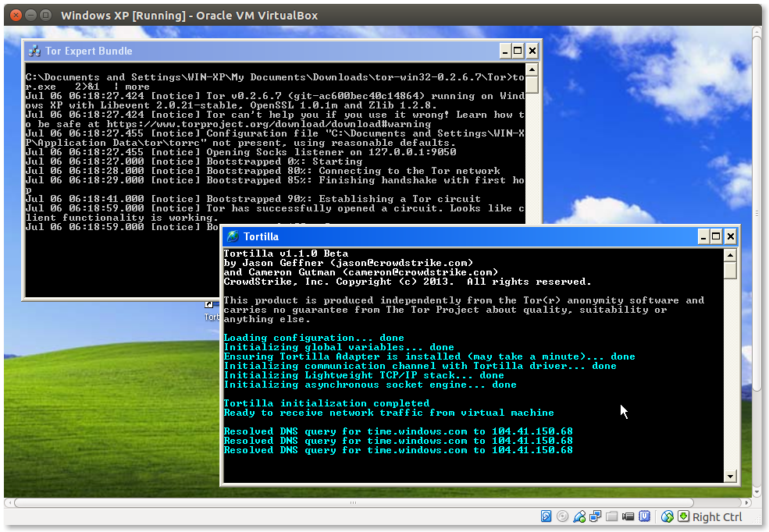This screenshot has height=532, width=769.
Task: Click 'Tortilla v1.1.0 Beta' line
Action: click(286, 254)
